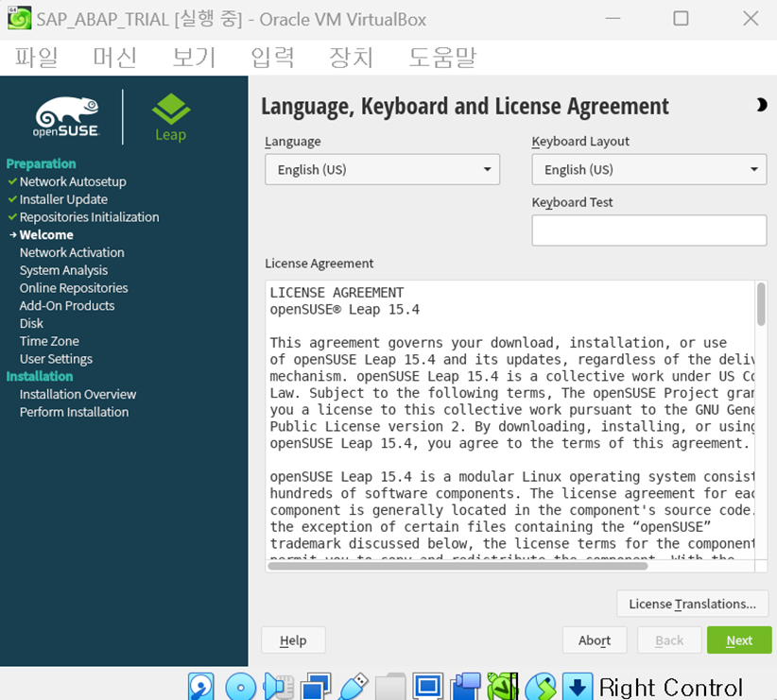This screenshot has height=700, width=777.
Task: Open the 파일 menu
Action: pyautogui.click(x=36, y=57)
